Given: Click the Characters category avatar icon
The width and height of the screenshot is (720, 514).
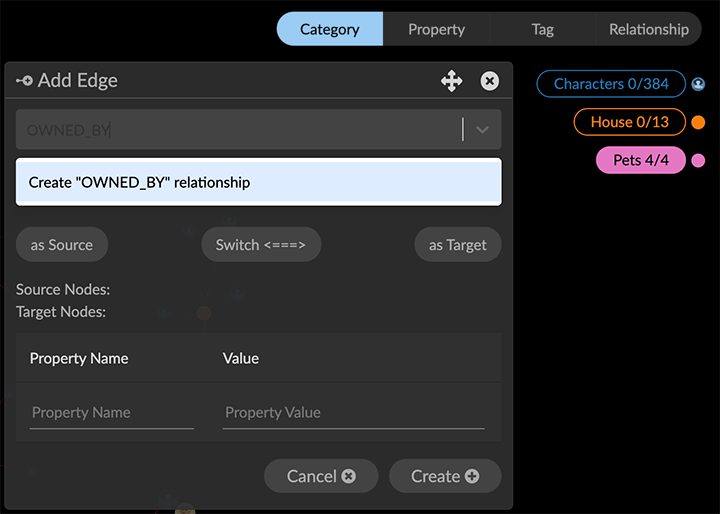Looking at the screenshot, I should [x=698, y=85].
